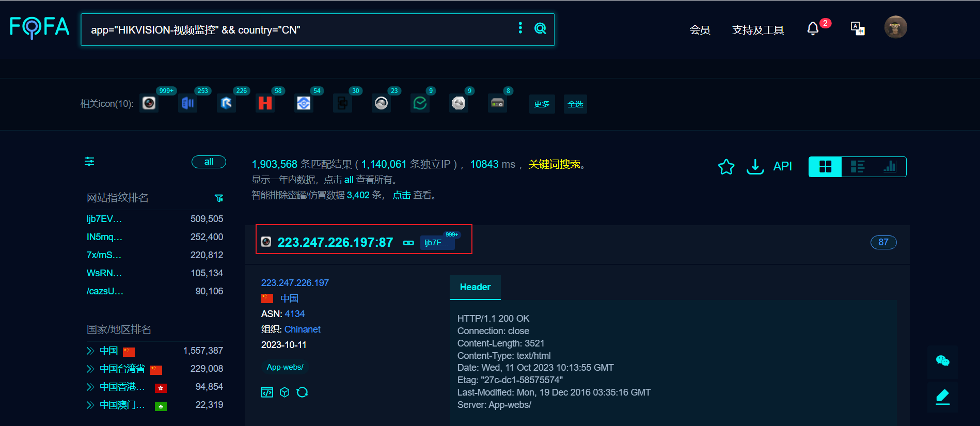Open the 支持及工具 menu

(x=758, y=30)
